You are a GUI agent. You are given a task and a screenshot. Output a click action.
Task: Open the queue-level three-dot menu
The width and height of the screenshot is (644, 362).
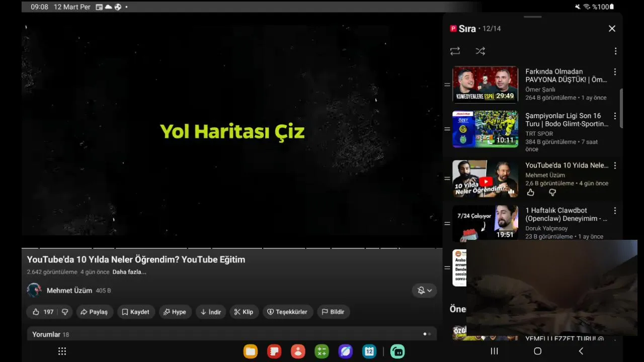click(x=615, y=51)
